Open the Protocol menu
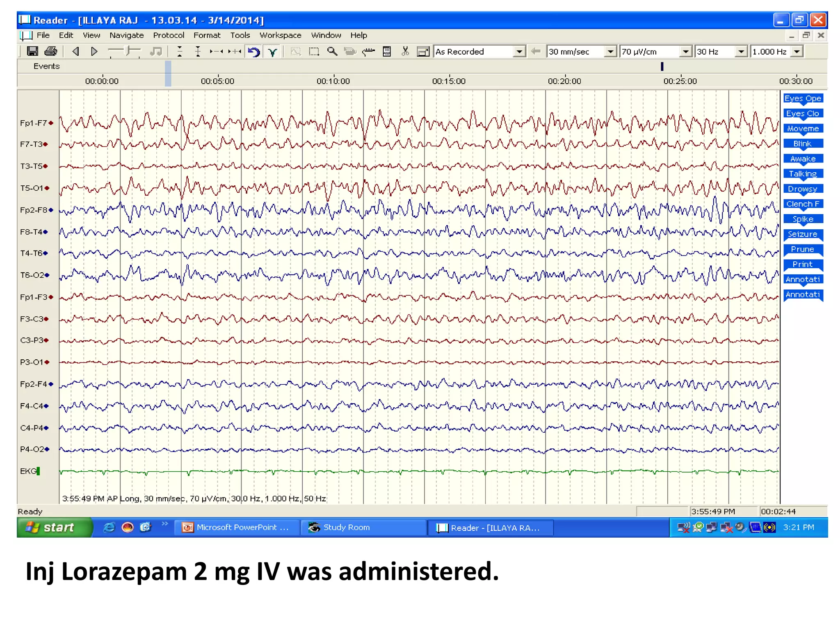Image resolution: width=840 pixels, height=630 pixels. tap(169, 35)
